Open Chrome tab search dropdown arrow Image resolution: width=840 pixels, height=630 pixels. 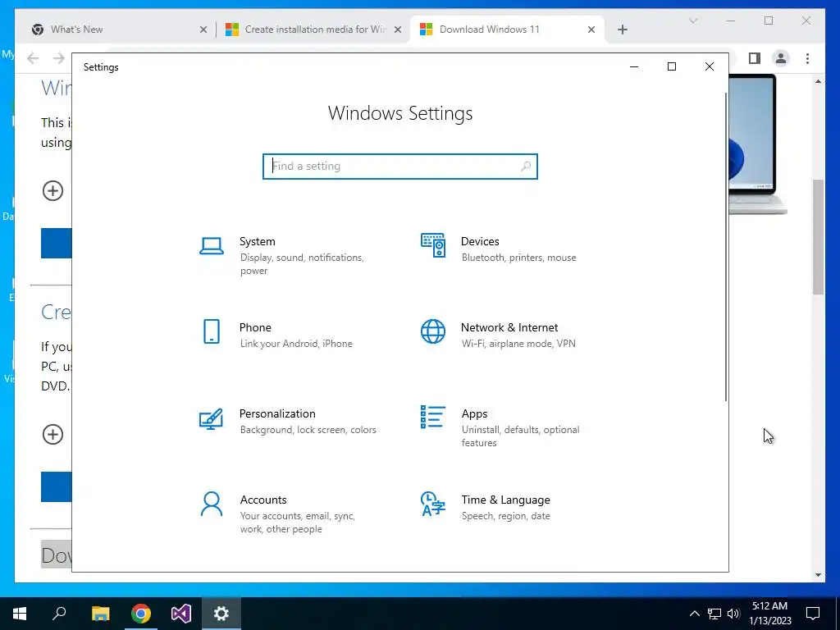point(692,21)
